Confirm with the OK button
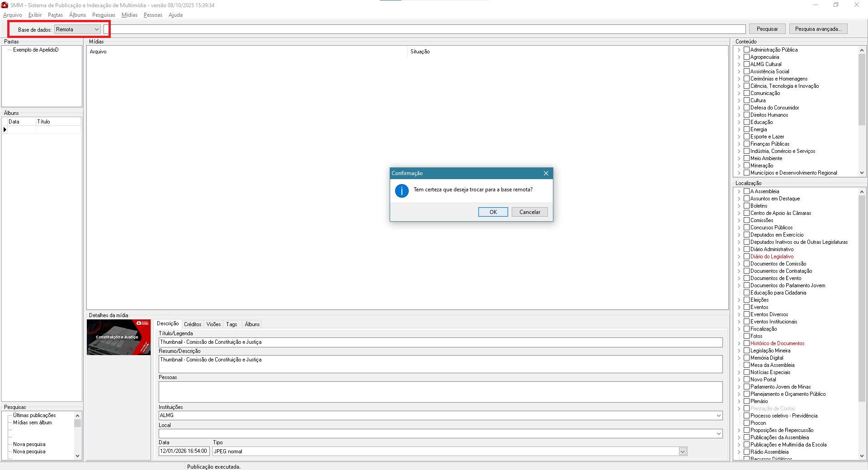 [x=493, y=212]
